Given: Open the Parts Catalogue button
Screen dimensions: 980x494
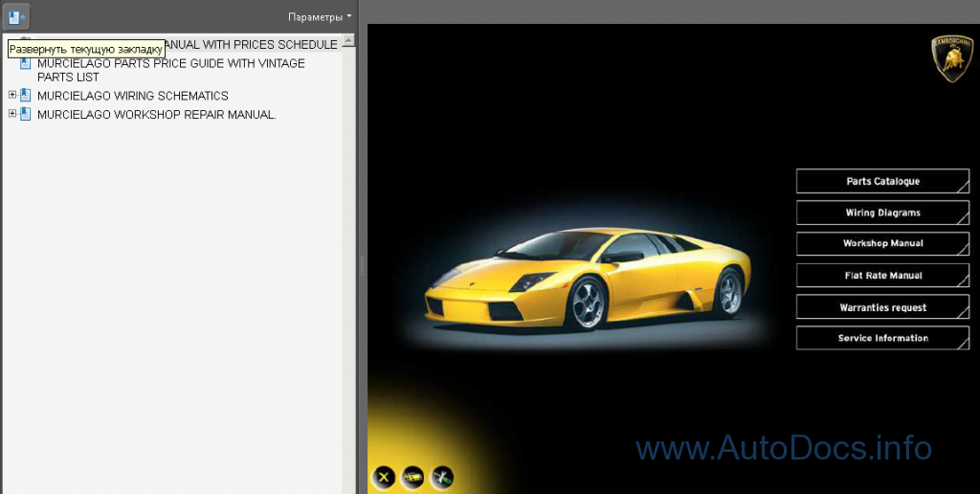Looking at the screenshot, I should tap(882, 181).
